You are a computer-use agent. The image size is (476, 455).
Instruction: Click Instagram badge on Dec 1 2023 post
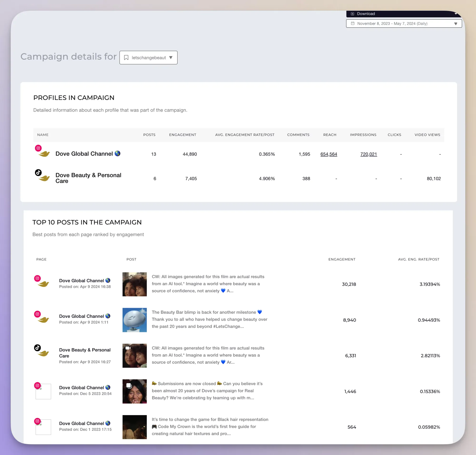pyautogui.click(x=37, y=421)
